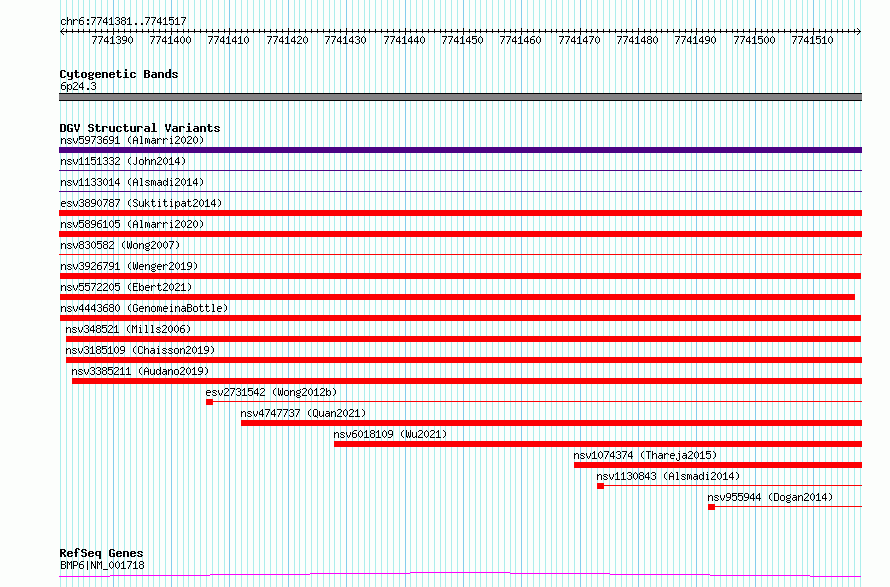Click ruler position 7741390
Screen dimensions: 890x587
(x=112, y=40)
